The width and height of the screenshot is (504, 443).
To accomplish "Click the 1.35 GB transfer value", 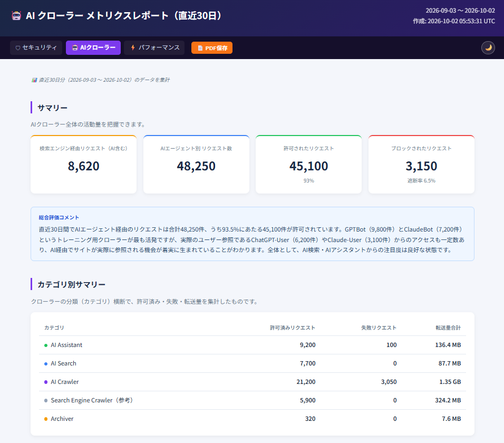I will click(450, 382).
